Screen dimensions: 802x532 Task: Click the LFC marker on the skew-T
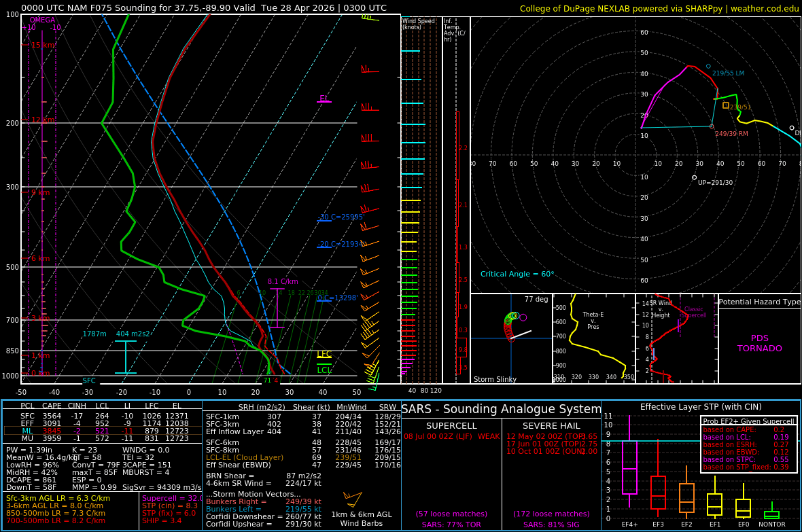click(x=323, y=354)
